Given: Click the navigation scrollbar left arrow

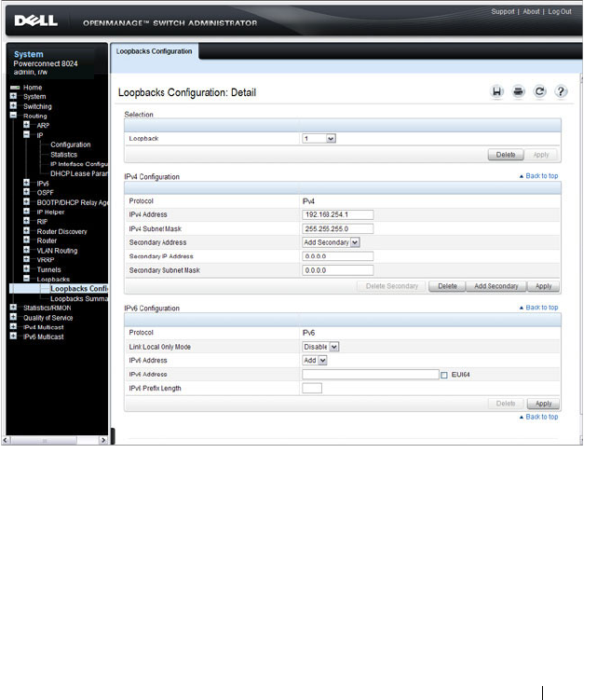Looking at the screenshot, I should tap(6, 440).
